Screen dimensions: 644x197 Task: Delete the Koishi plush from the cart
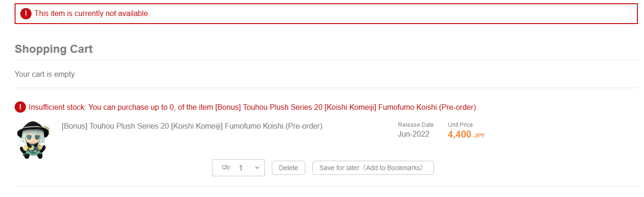(x=288, y=168)
